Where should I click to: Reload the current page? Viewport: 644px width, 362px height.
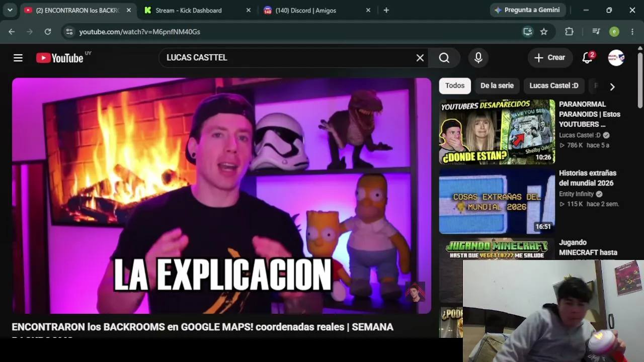(x=48, y=32)
